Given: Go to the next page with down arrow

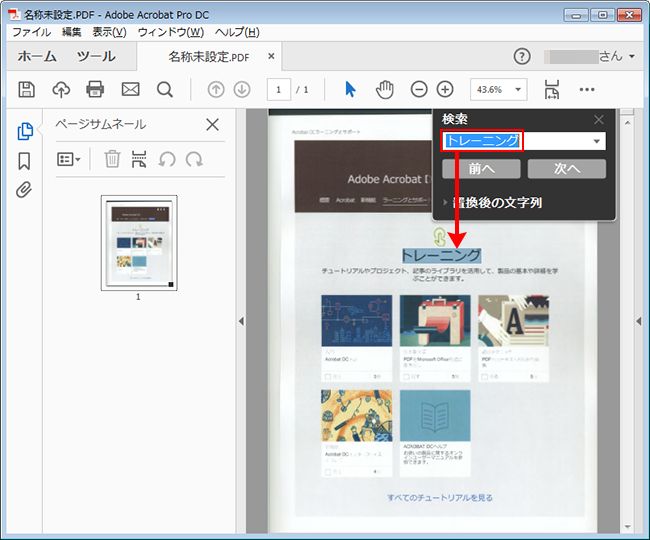Looking at the screenshot, I should pyautogui.click(x=242, y=89).
